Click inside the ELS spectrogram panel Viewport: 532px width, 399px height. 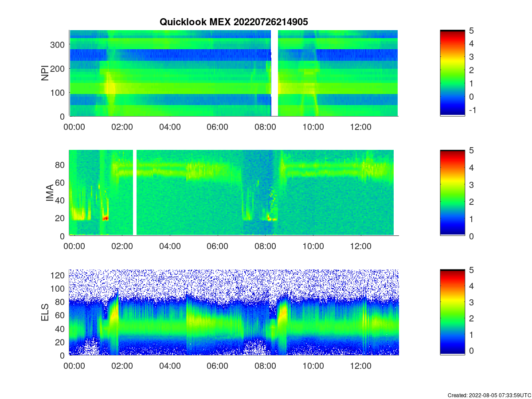click(234, 312)
